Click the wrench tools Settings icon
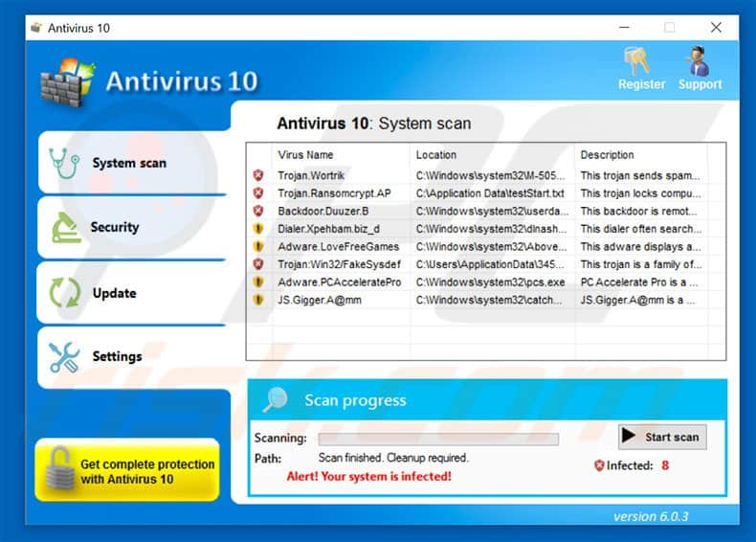 coord(64,356)
